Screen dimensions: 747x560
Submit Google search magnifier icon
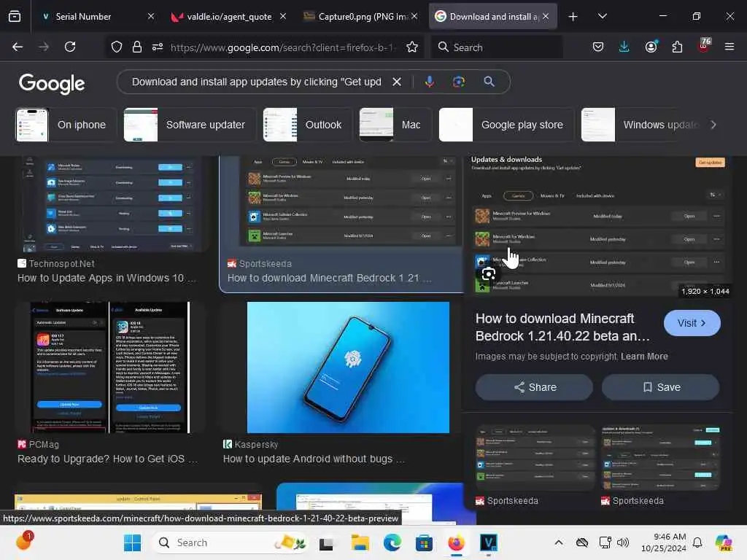coord(489,82)
